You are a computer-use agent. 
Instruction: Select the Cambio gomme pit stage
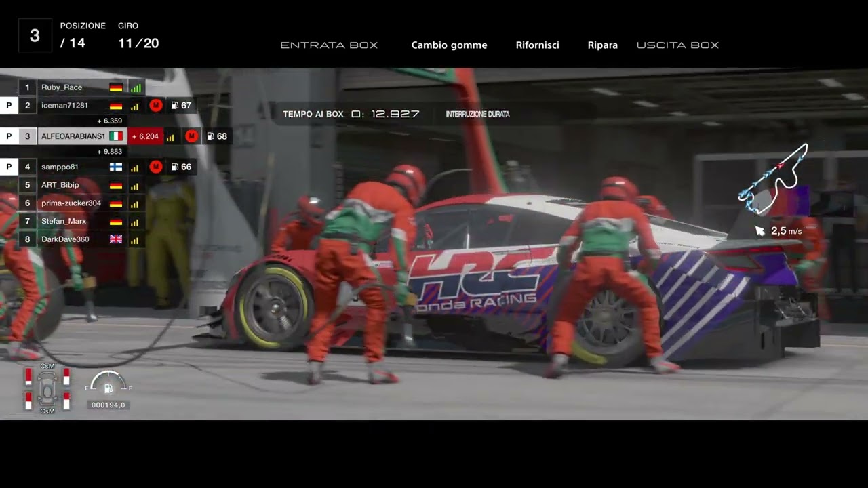(449, 45)
